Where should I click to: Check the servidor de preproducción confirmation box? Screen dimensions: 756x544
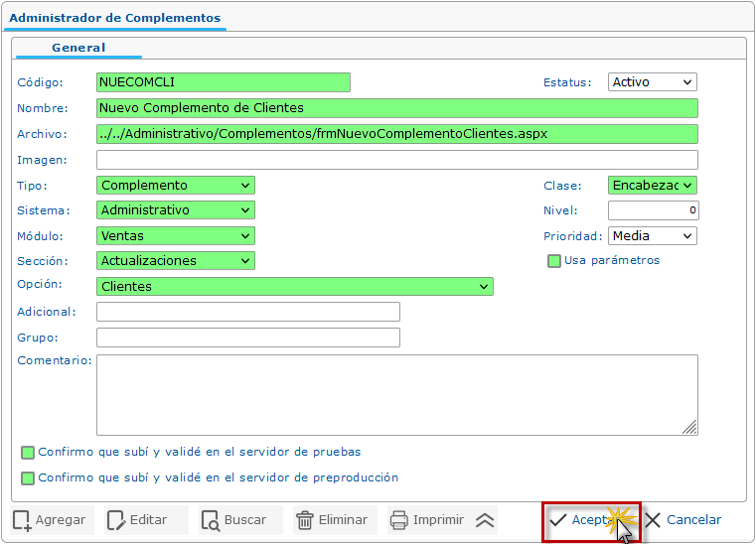point(28,478)
